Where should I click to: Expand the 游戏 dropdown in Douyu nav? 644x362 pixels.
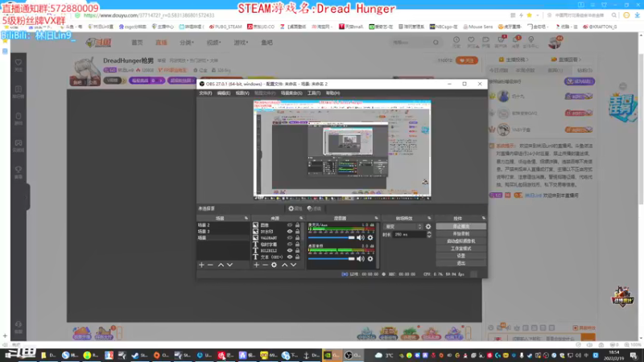click(x=241, y=43)
